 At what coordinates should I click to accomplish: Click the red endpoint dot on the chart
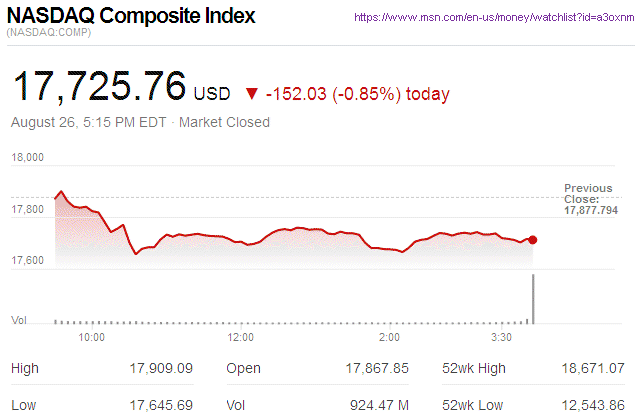[533, 240]
